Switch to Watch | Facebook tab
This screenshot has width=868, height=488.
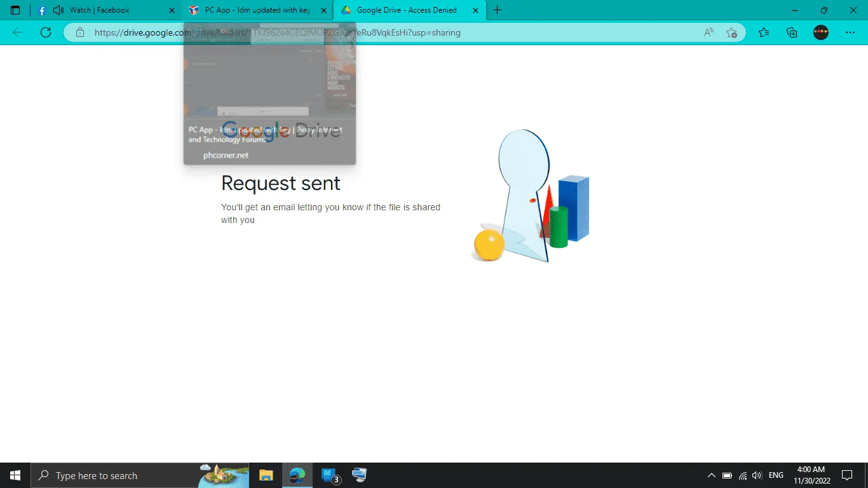coord(107,10)
